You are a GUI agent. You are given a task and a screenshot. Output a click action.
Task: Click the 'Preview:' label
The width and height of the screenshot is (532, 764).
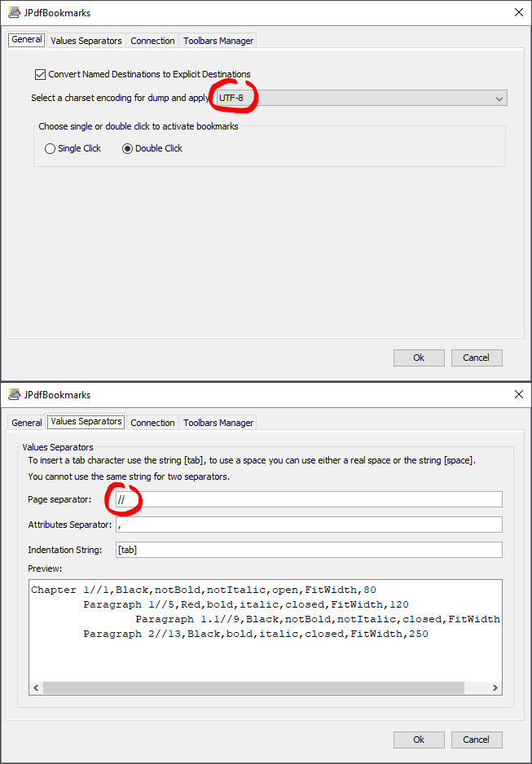pyautogui.click(x=45, y=569)
